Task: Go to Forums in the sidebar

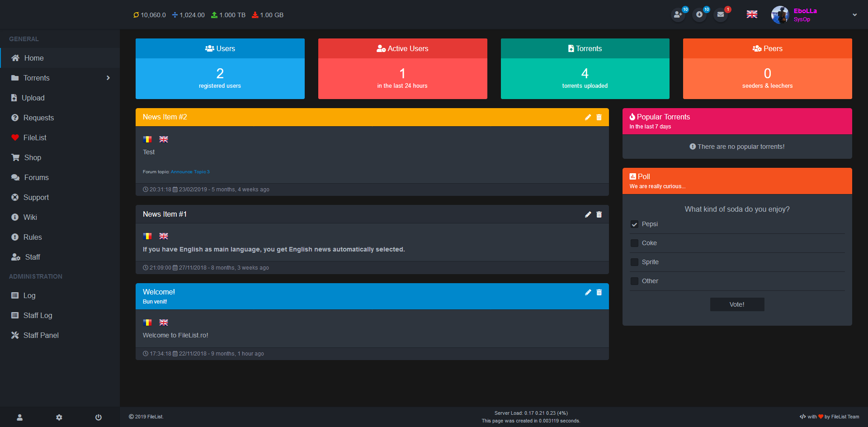Action: (x=36, y=177)
